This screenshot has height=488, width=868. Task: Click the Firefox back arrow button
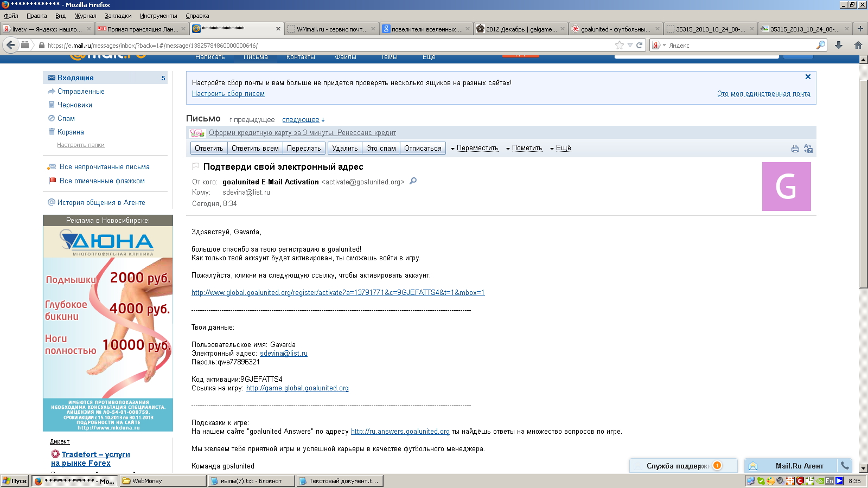coord(10,45)
